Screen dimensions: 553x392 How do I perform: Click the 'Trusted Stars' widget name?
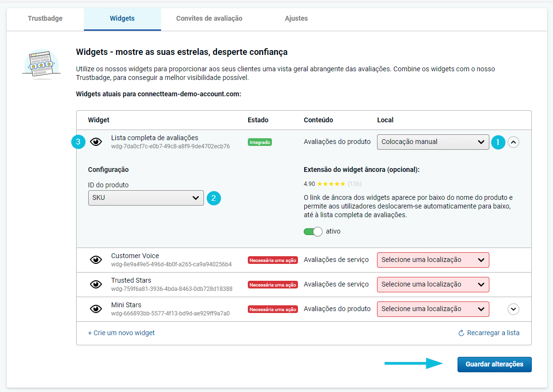[x=131, y=280]
